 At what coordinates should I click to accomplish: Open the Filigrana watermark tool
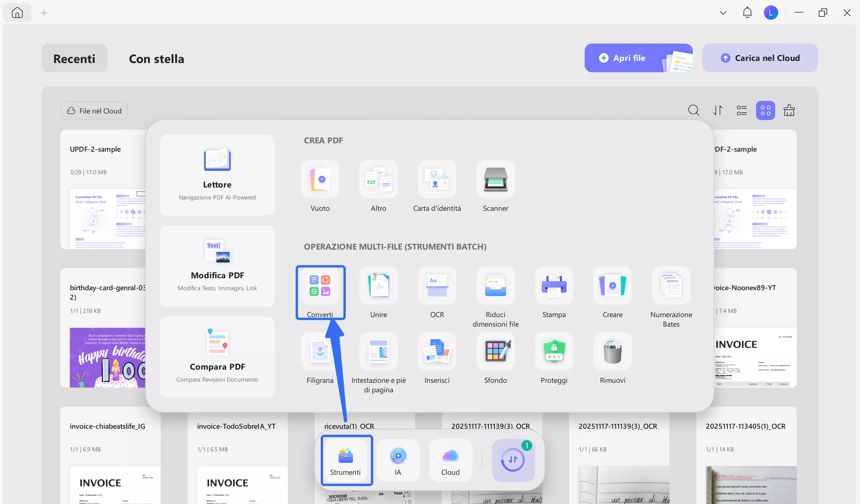coord(320,351)
